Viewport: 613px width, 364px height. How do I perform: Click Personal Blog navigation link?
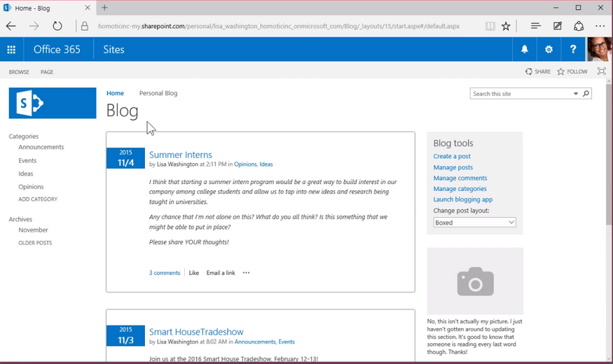pos(158,93)
